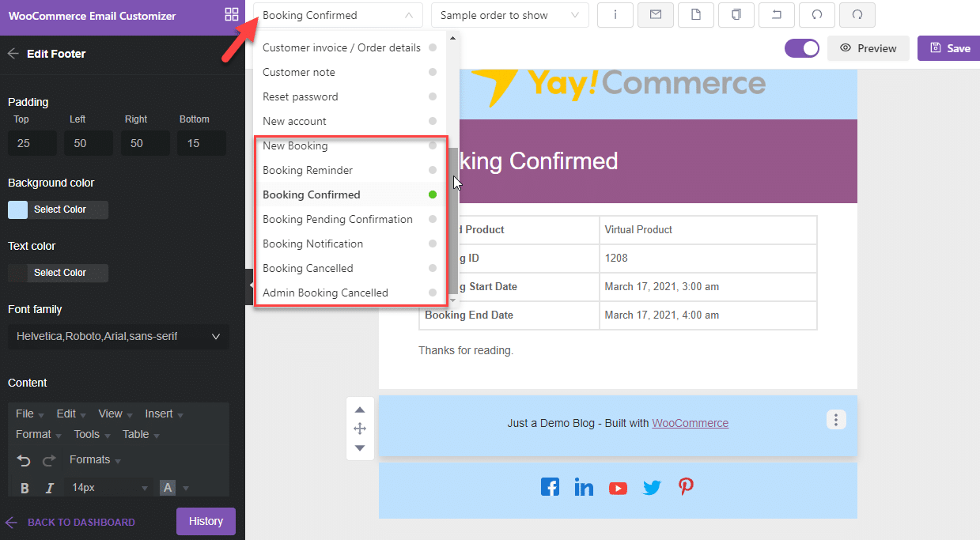Image resolution: width=980 pixels, height=540 pixels.
Task: Click the Twitter social icon
Action: (652, 488)
